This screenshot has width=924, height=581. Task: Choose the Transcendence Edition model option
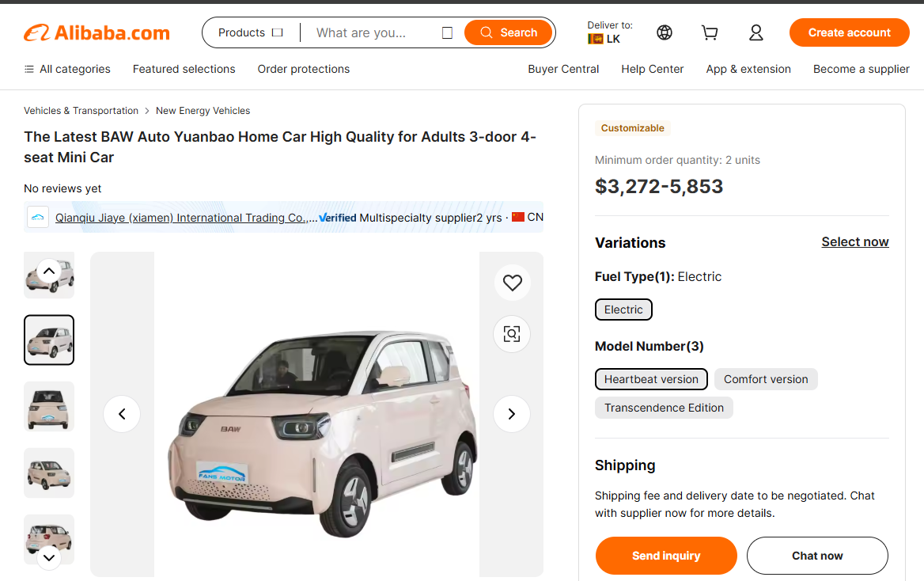[664, 408]
